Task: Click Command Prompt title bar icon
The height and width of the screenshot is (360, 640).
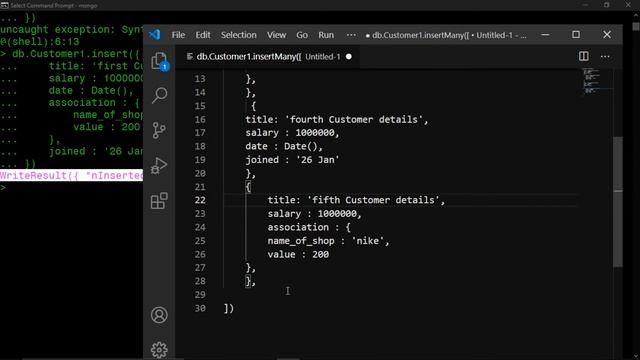Action: click(x=4, y=5)
